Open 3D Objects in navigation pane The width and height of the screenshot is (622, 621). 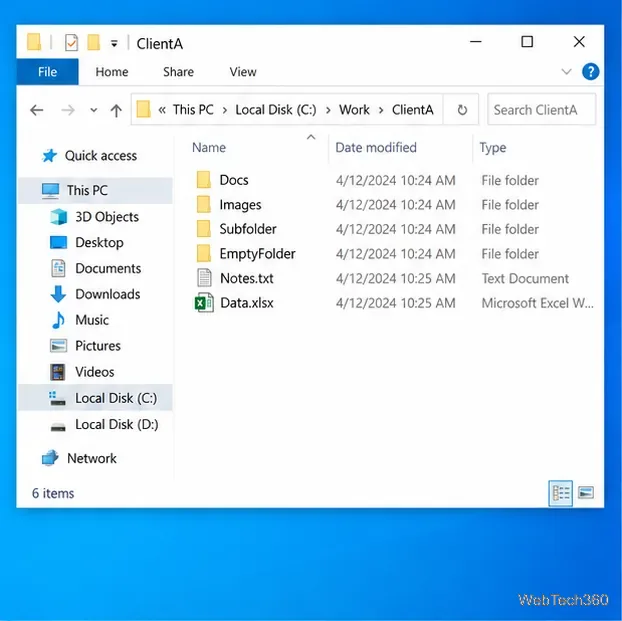click(x=95, y=217)
